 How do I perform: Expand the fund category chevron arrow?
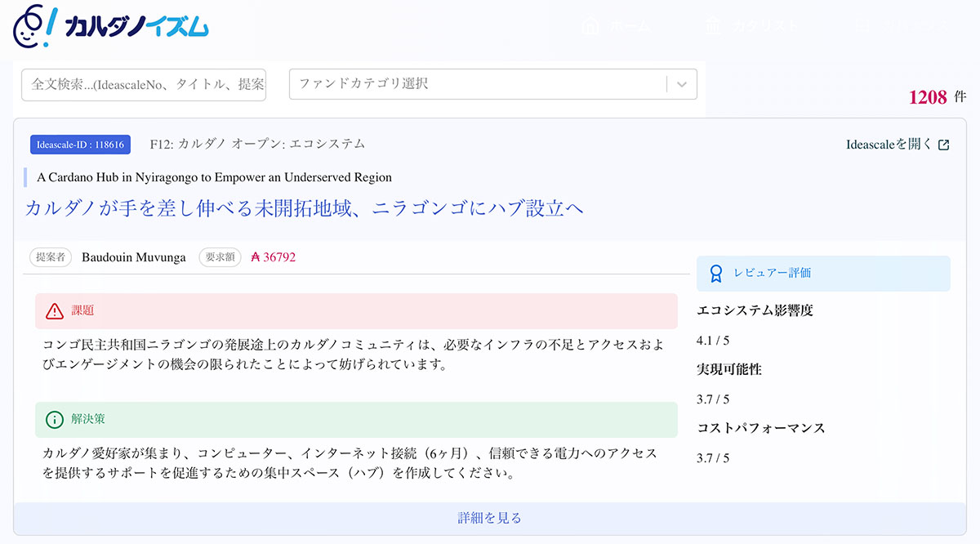(x=682, y=84)
